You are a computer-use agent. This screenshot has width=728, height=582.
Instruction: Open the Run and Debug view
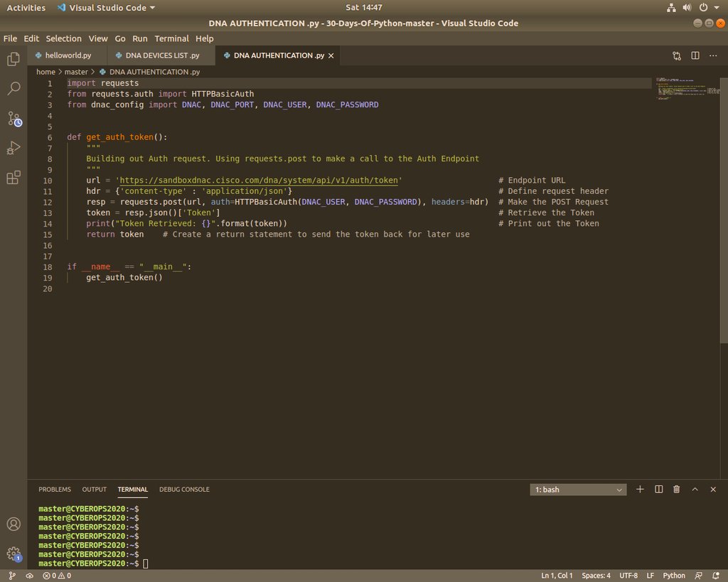tap(14, 148)
